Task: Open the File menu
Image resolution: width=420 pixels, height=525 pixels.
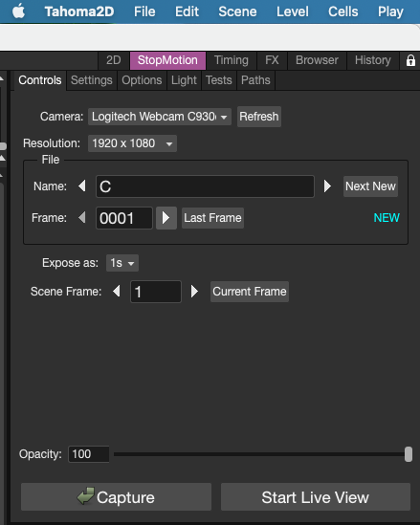Action: [144, 11]
